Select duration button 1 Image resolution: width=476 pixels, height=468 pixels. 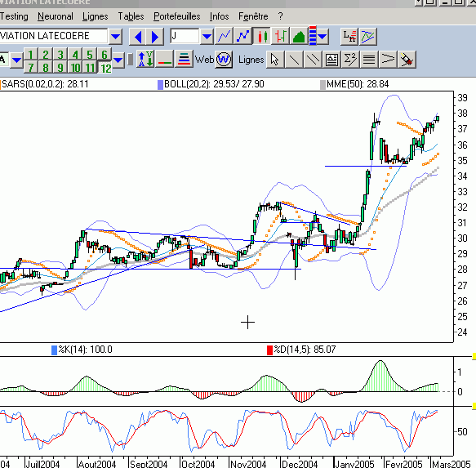31,55
